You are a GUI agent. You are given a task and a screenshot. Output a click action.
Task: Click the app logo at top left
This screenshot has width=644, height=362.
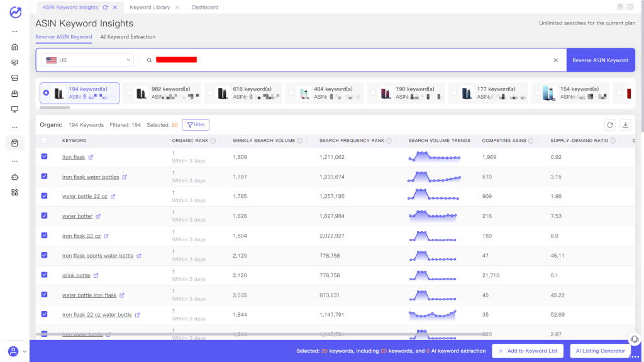[x=16, y=13]
